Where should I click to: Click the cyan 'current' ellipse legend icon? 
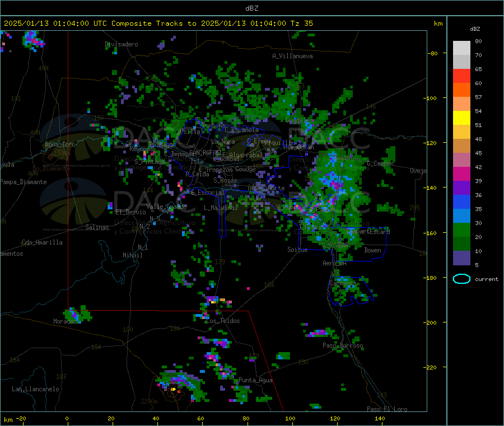click(x=461, y=279)
